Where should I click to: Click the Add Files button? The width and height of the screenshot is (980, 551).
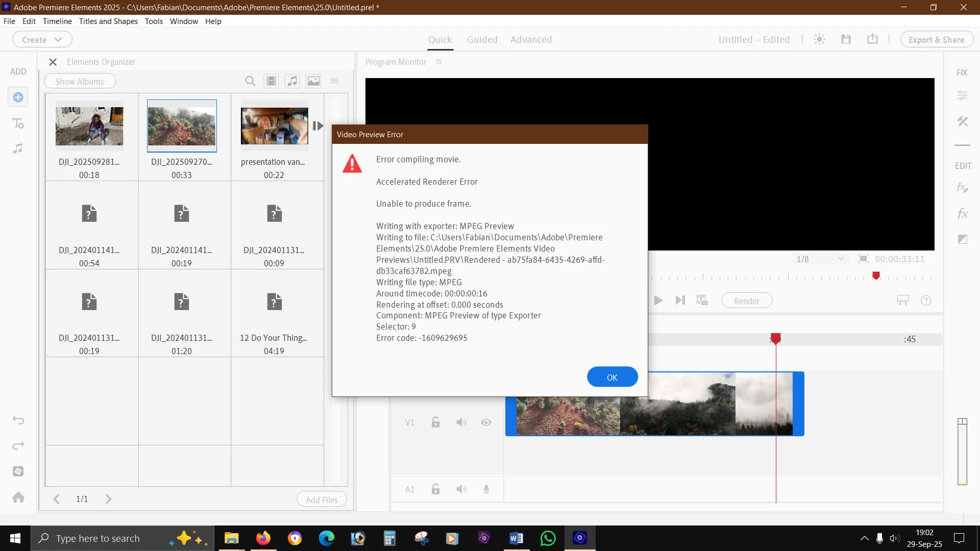322,499
